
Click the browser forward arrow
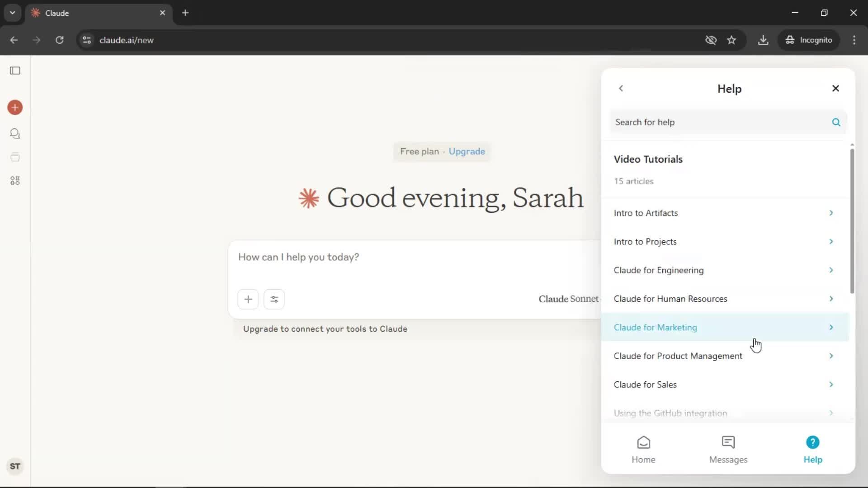[x=36, y=40]
